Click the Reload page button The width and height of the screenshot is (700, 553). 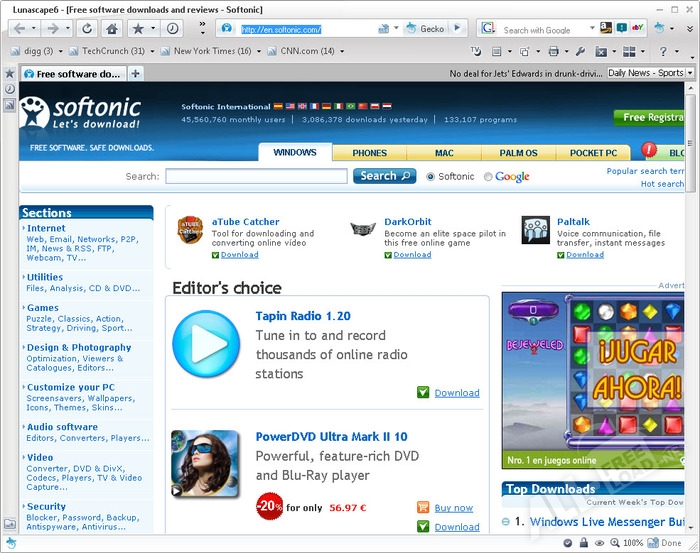pos(88,29)
